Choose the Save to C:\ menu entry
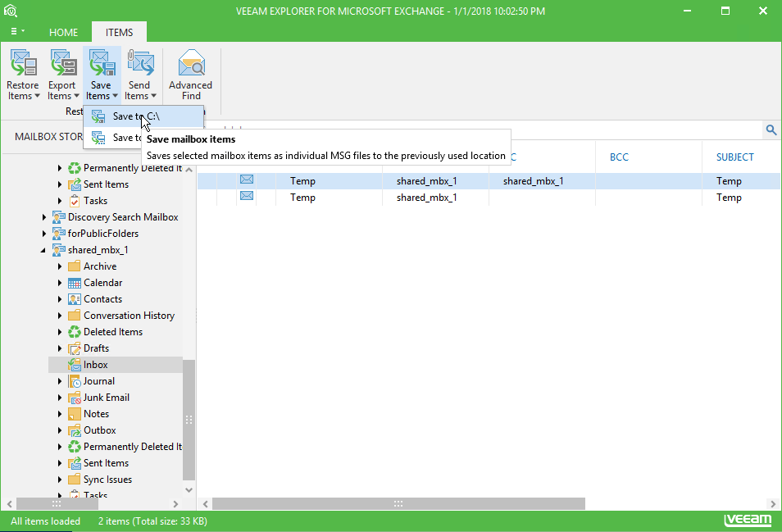The height and width of the screenshot is (532, 782). pos(143,116)
